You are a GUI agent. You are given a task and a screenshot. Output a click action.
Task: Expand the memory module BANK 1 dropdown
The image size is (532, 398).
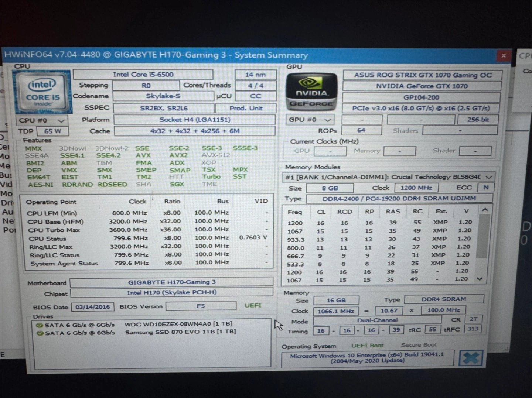[x=488, y=177]
